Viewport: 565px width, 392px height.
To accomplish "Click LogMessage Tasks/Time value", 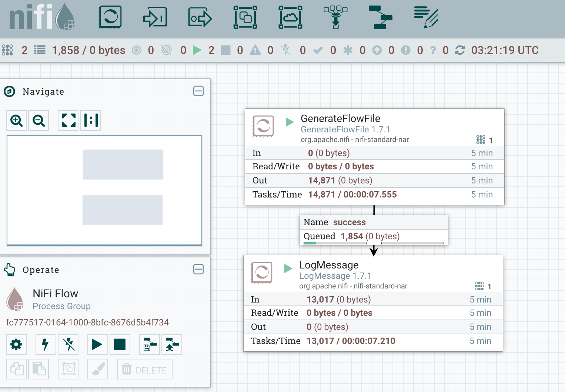I will pos(351,341).
